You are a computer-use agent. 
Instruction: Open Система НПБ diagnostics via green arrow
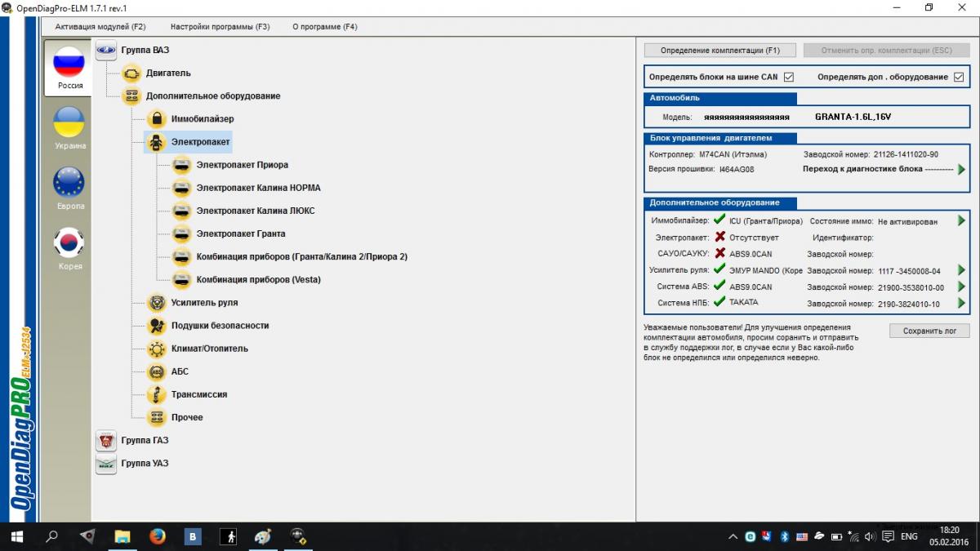click(961, 303)
